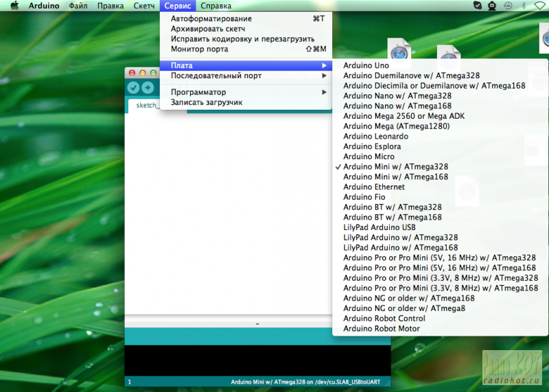Choose Записать загрузчик
The image size is (549, 392).
(x=246, y=102)
